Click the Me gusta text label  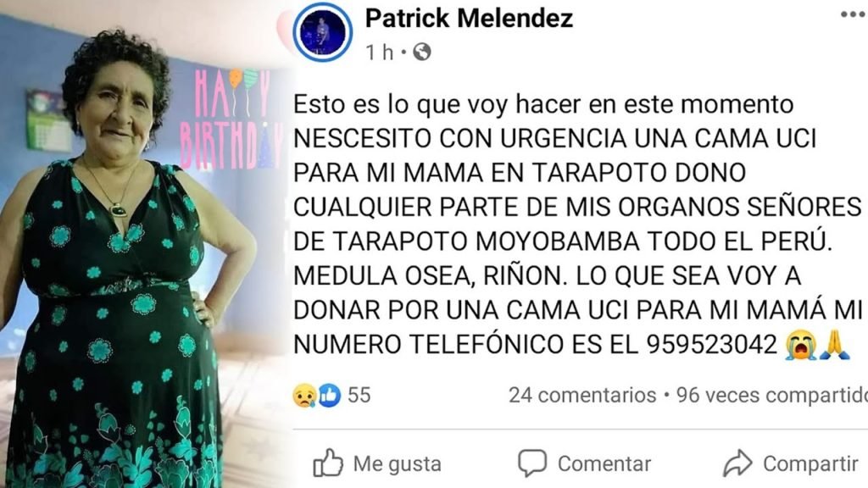pos(397,463)
